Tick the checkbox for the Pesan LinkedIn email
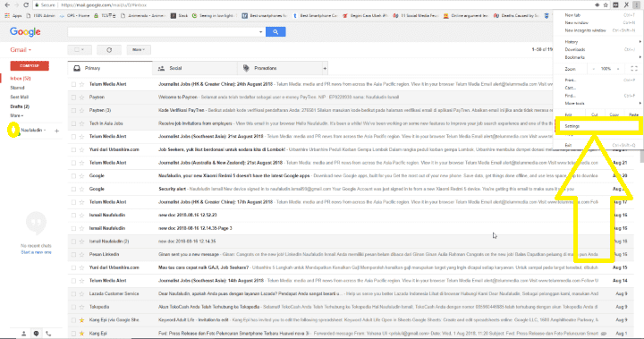Screen dimensions: 644x339 73,254
